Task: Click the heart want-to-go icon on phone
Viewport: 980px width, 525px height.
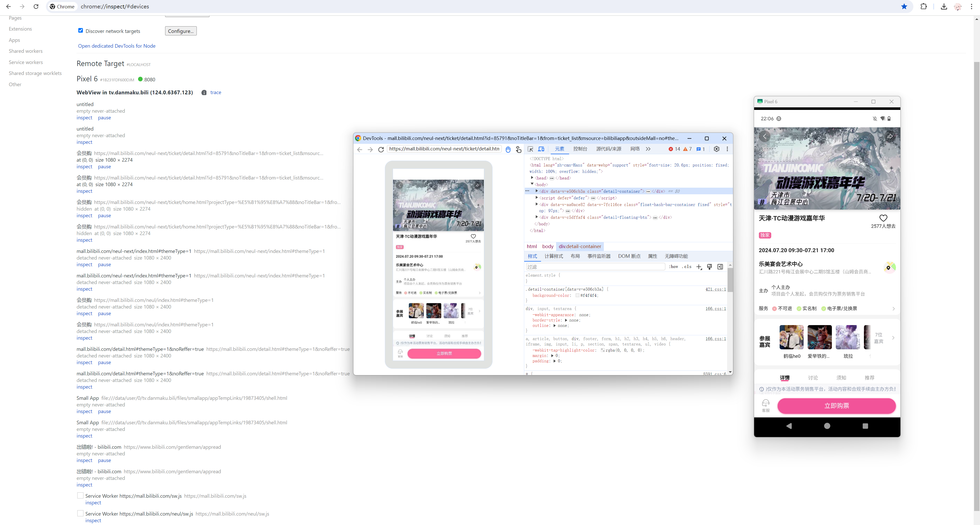Action: click(x=883, y=218)
